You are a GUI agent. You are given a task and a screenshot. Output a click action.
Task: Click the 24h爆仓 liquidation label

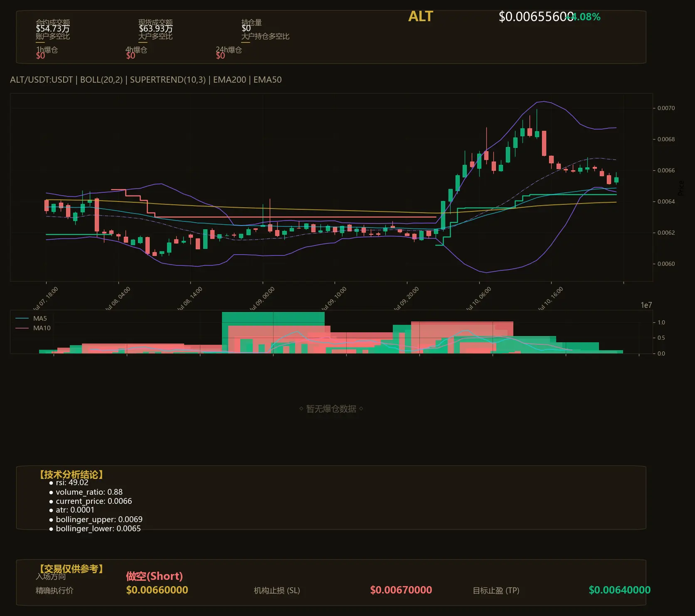click(229, 50)
